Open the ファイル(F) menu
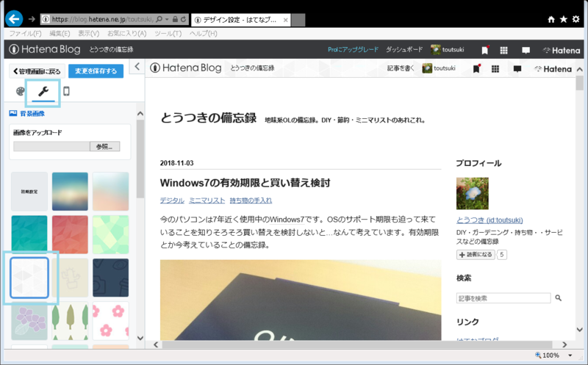Viewport: 588px width, 365px height. click(x=25, y=33)
